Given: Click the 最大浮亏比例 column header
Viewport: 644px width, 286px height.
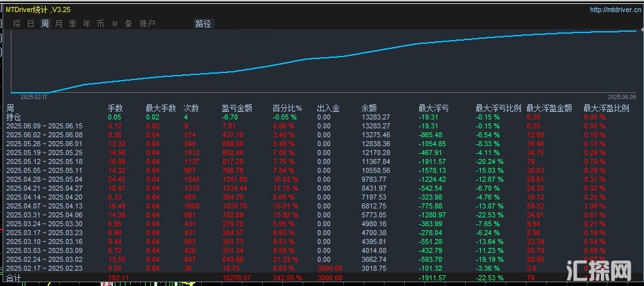Looking at the screenshot, I should 499,108.
